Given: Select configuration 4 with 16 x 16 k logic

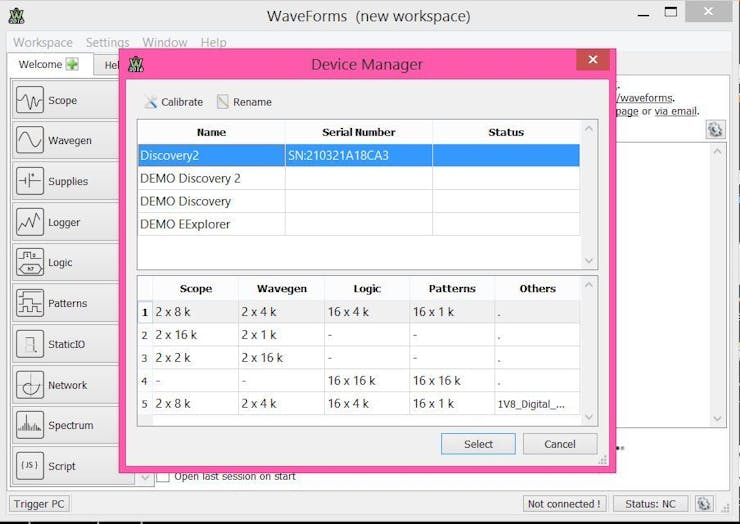Looking at the screenshot, I should click(359, 380).
